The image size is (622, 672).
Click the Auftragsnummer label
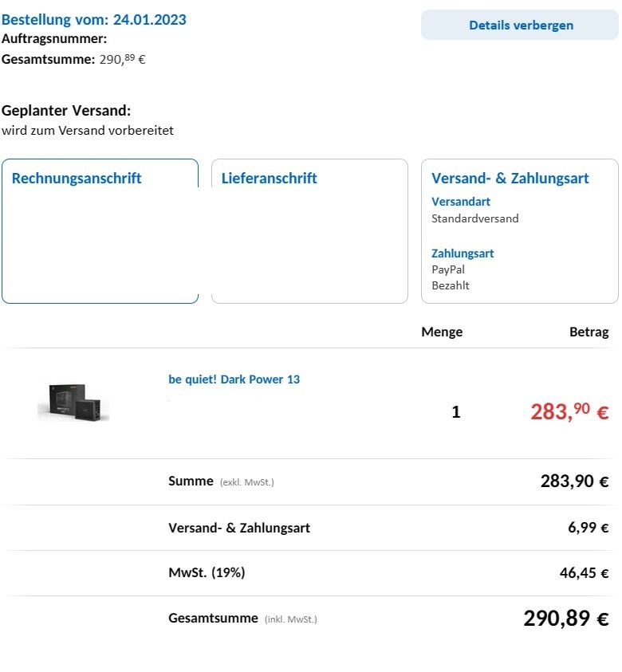(54, 38)
